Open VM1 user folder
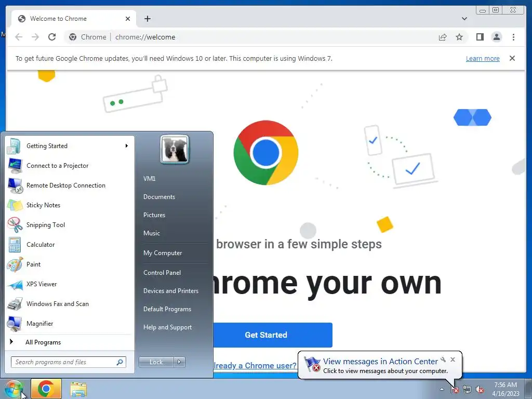This screenshot has height=399, width=532. coord(149,179)
